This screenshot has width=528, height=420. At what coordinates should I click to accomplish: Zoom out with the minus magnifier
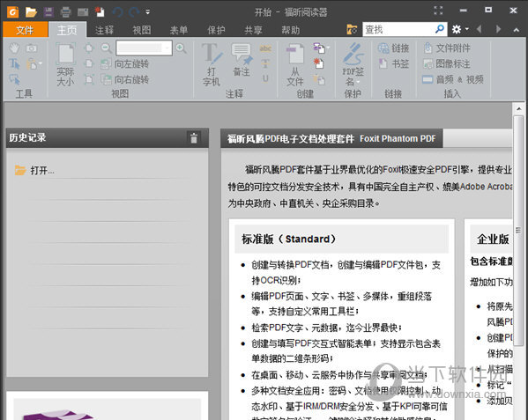point(106,48)
